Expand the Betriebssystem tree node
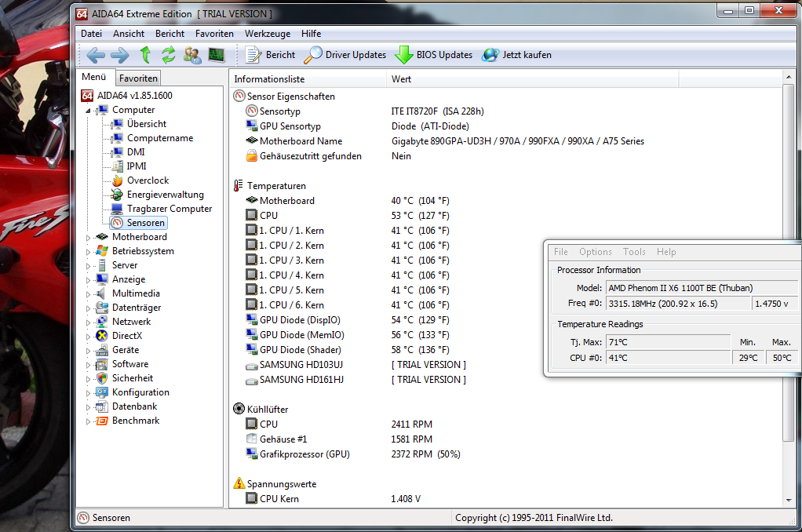The image size is (802, 532). click(x=88, y=252)
